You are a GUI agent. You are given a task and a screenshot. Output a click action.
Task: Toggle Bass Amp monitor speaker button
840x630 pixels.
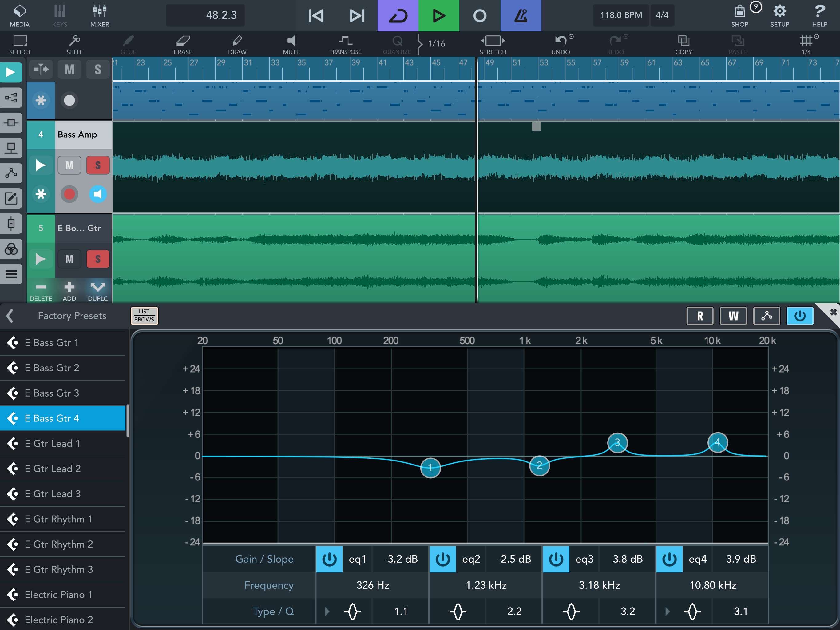[97, 194]
